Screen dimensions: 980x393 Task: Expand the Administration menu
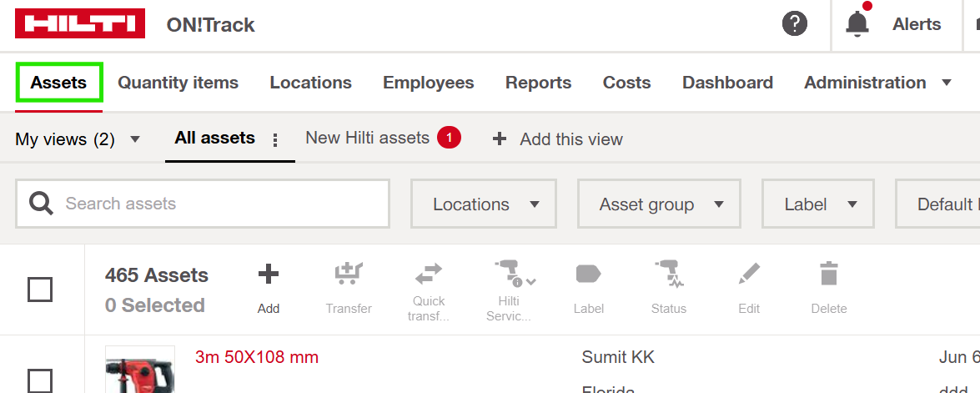click(x=877, y=83)
